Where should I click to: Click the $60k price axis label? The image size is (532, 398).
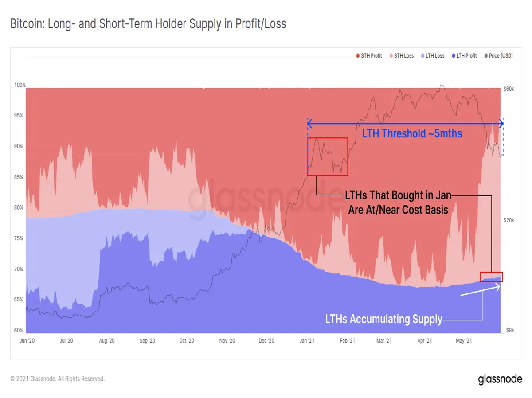point(509,89)
